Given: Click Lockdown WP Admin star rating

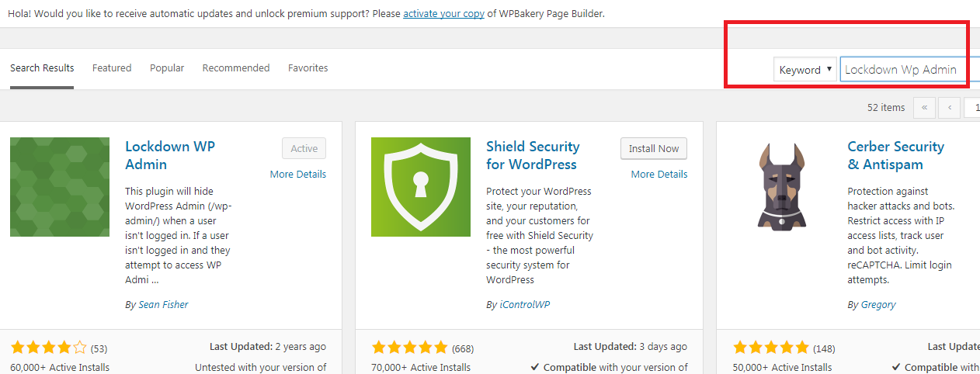Looking at the screenshot, I should coord(49,348).
